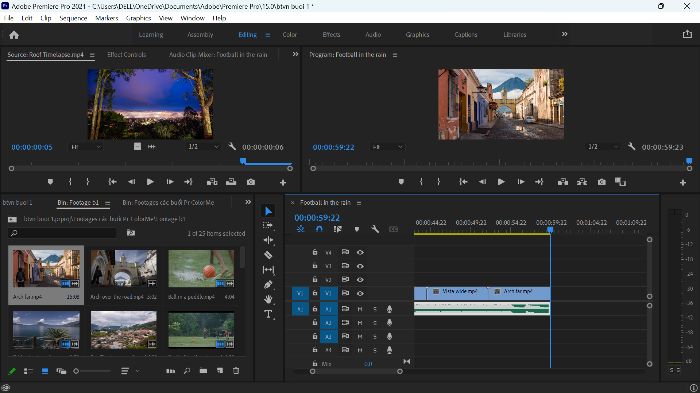The width and height of the screenshot is (700, 393).
Task: Expand workspace overflow chevrons
Action: (x=564, y=34)
